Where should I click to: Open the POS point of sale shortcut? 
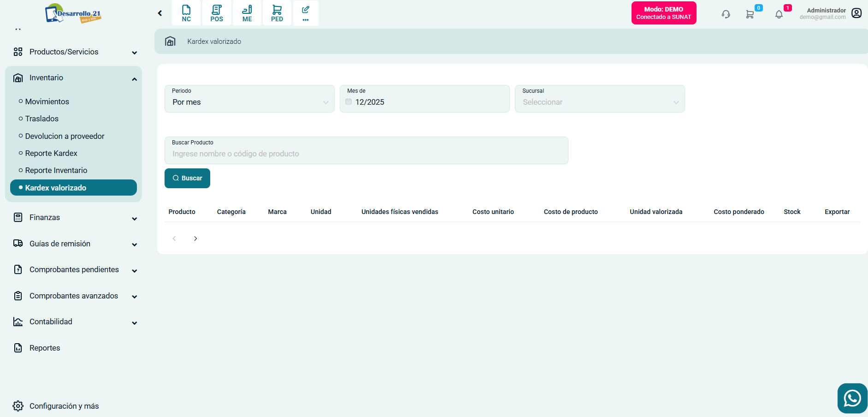(217, 13)
